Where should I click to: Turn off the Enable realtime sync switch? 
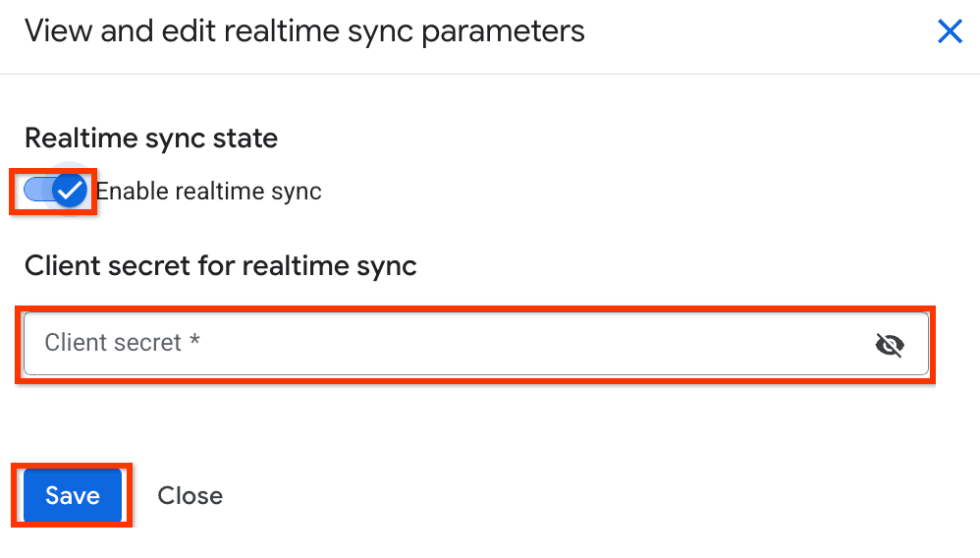[56, 191]
